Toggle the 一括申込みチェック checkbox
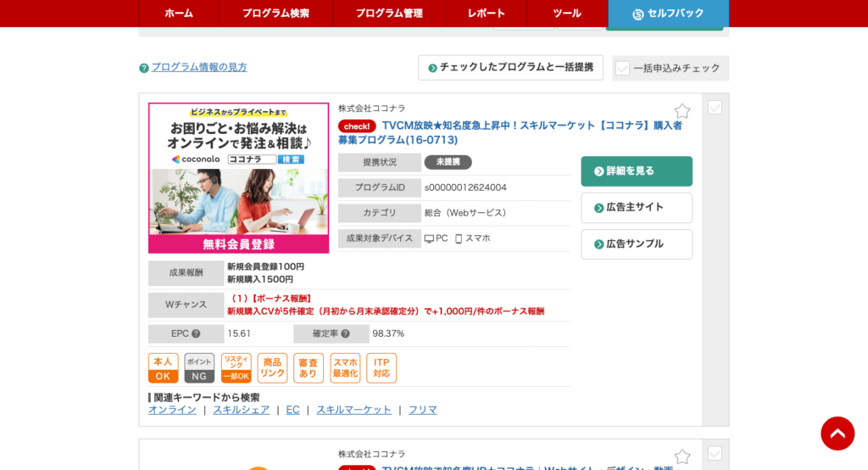 [623, 68]
